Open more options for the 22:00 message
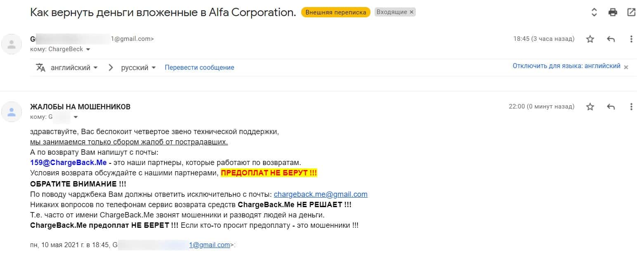This screenshot has height=255, width=644. [x=631, y=107]
